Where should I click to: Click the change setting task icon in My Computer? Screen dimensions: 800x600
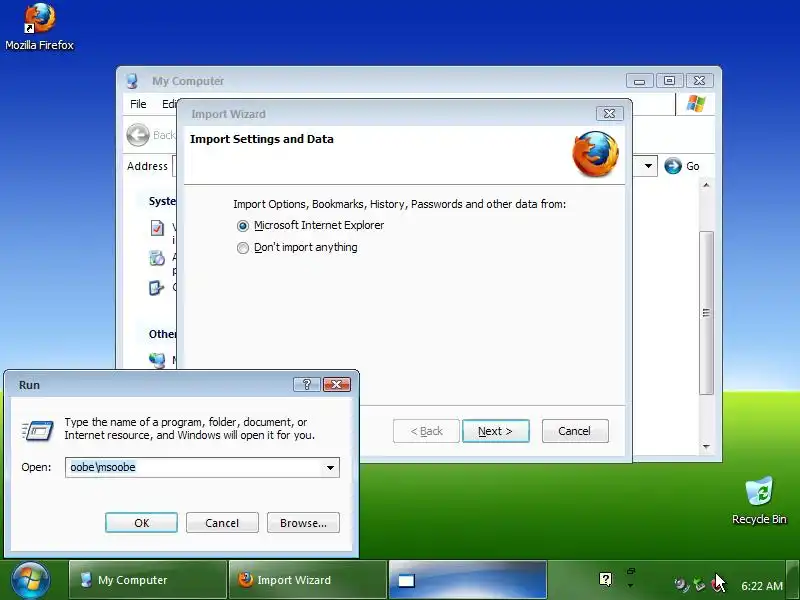coord(156,288)
